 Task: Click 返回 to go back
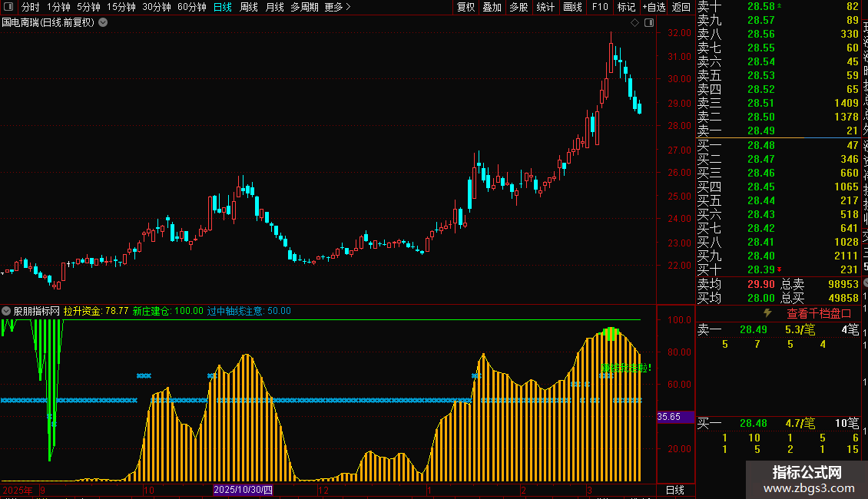coord(681,7)
